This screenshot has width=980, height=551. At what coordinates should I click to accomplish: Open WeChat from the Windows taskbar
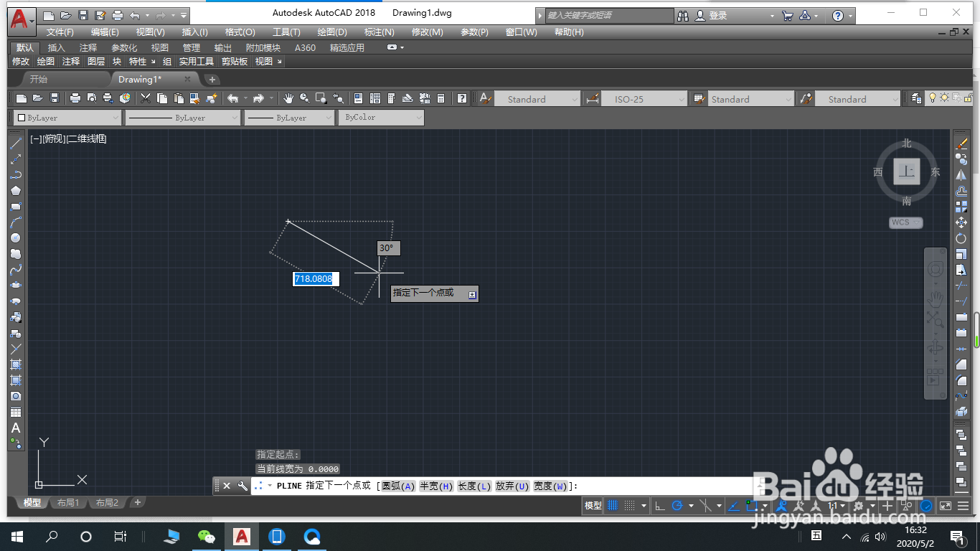pyautogui.click(x=207, y=536)
